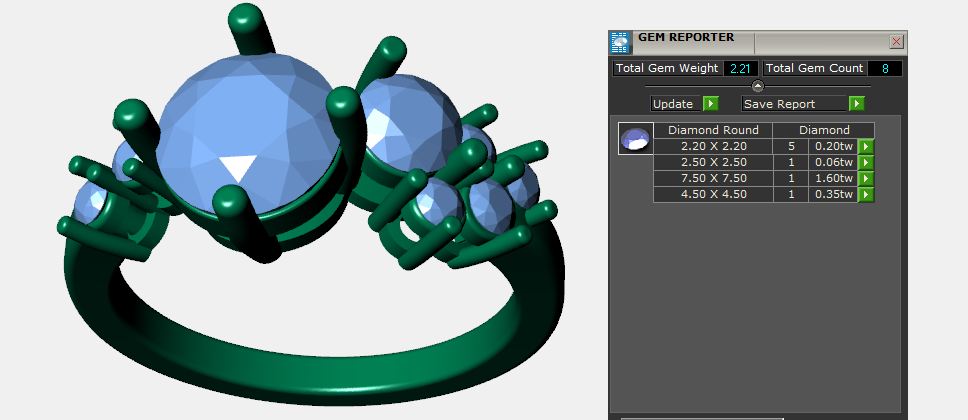Image resolution: width=968 pixels, height=420 pixels.
Task: Click the Update button
Action: tap(676, 104)
